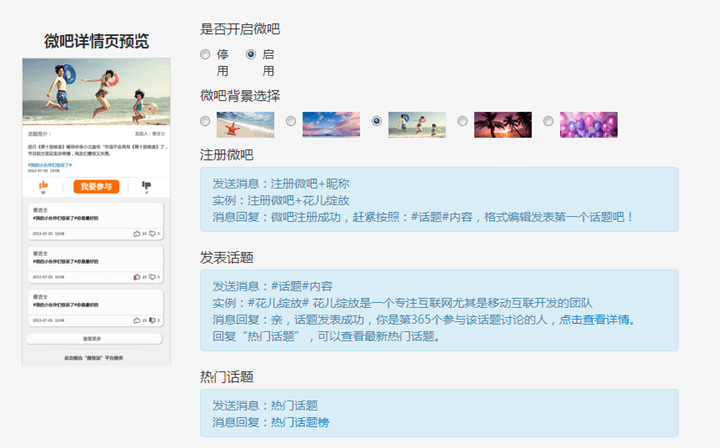The width and height of the screenshot is (720, 448).
Task: Click the 查看更多 button in the preview
Action: tap(94, 339)
